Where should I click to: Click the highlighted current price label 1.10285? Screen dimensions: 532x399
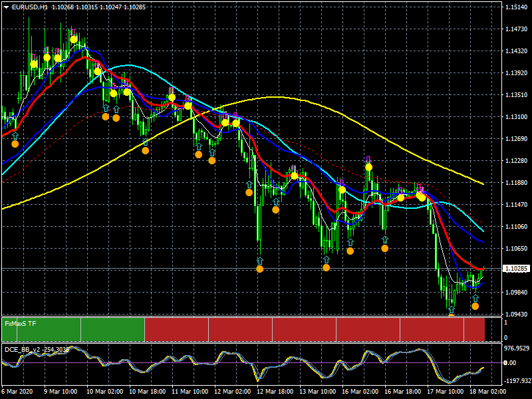pyautogui.click(x=517, y=269)
